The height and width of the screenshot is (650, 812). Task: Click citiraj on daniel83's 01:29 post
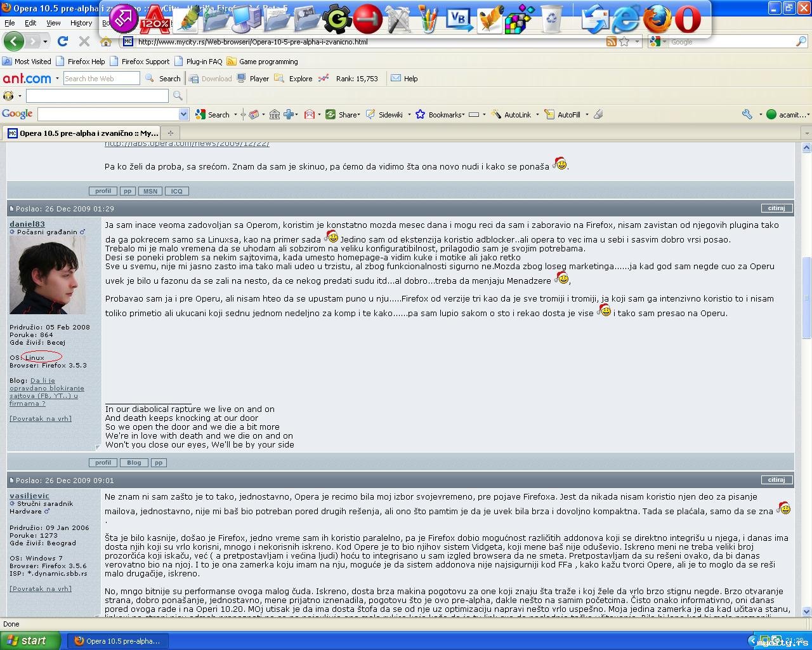(x=776, y=208)
